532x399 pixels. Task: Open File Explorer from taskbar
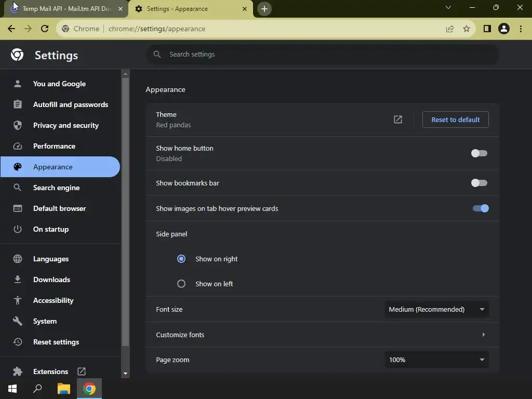click(x=63, y=389)
